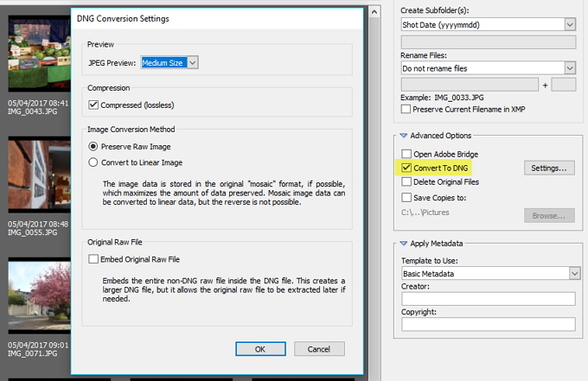The height and width of the screenshot is (381, 588).
Task: Click the DNG Conversion Settings title
Action: click(x=123, y=19)
